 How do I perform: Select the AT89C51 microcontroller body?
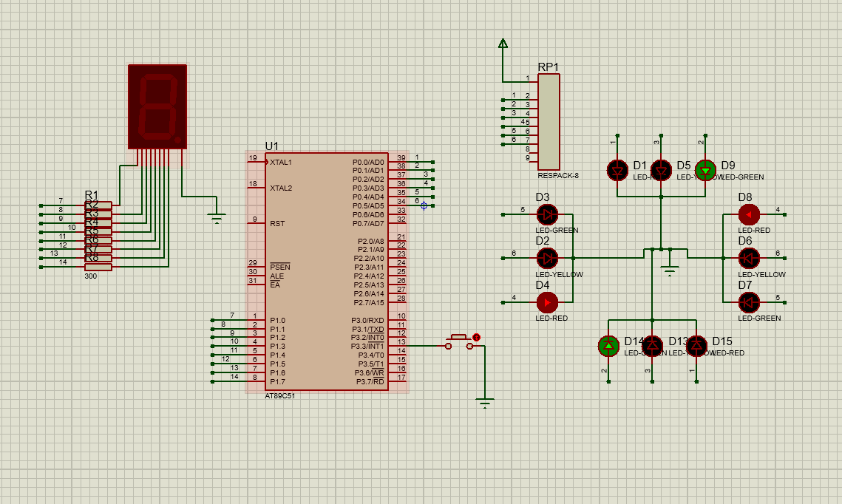point(327,272)
